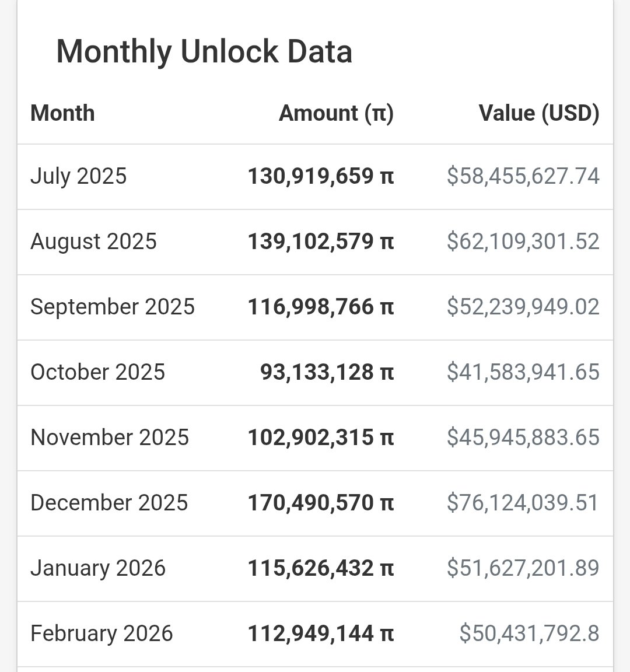Click the 130,919,659 π amount
The width and height of the screenshot is (630, 672).
coord(321,176)
